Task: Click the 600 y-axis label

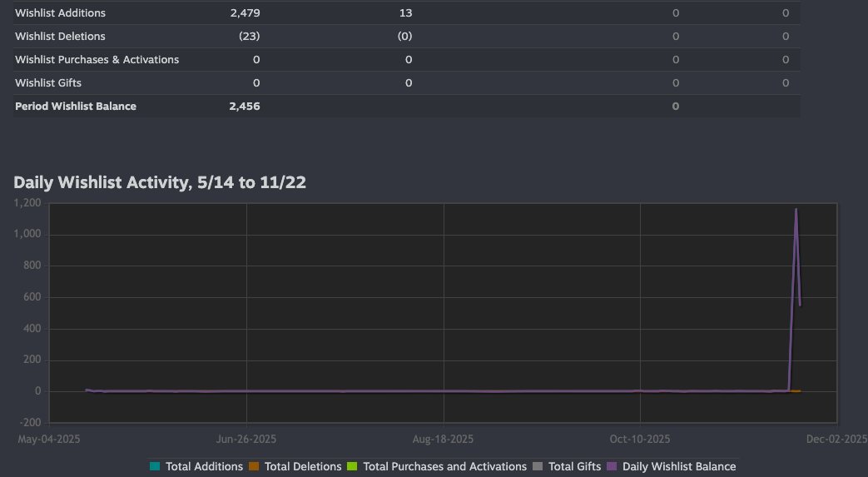Action: pyautogui.click(x=32, y=297)
